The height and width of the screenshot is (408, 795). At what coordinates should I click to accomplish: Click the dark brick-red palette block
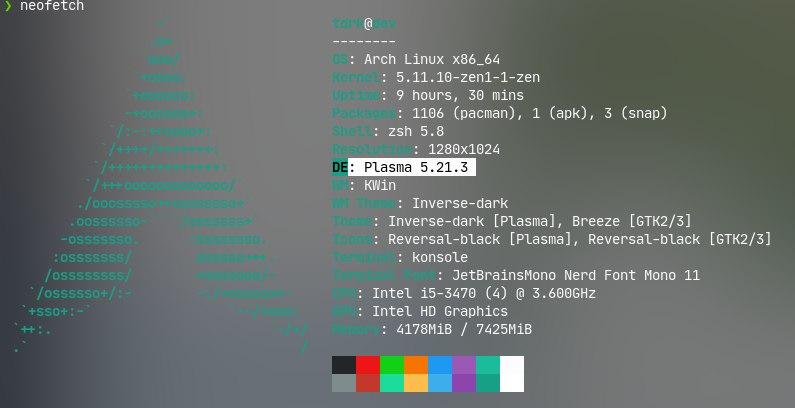point(368,383)
